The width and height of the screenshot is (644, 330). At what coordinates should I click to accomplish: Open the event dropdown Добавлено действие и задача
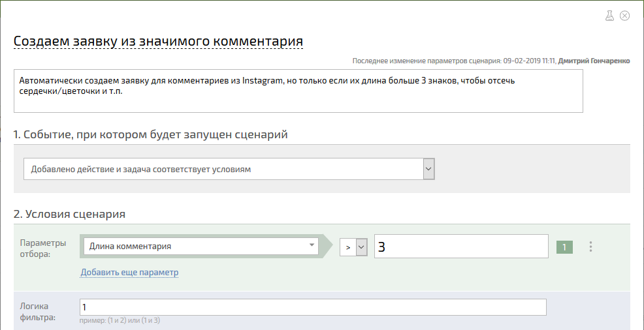coord(229,169)
